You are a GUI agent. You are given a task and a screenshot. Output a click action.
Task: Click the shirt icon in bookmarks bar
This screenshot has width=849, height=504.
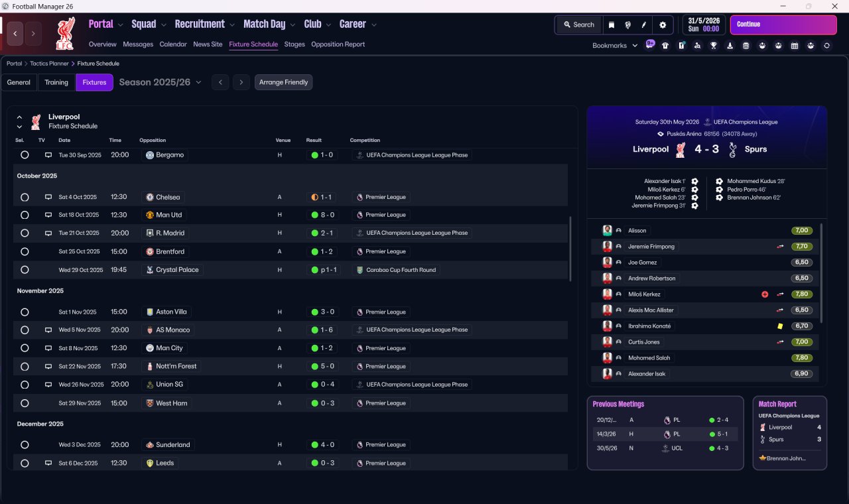[x=665, y=46]
